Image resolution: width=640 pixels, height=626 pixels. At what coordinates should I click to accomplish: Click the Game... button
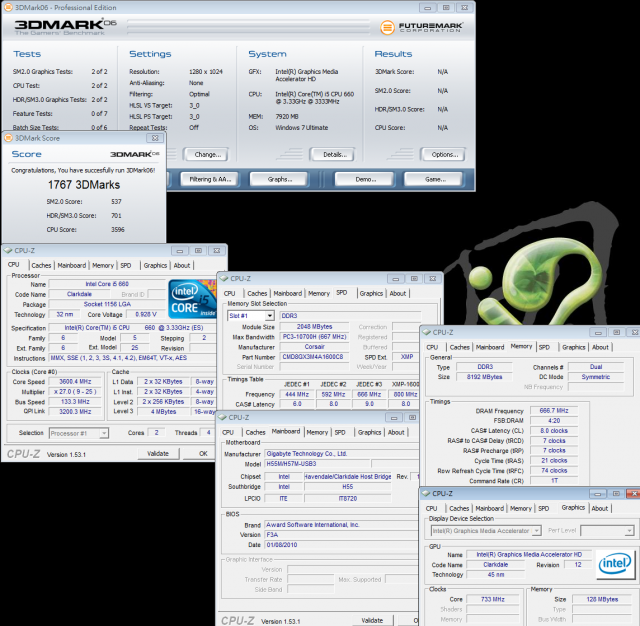click(435, 179)
